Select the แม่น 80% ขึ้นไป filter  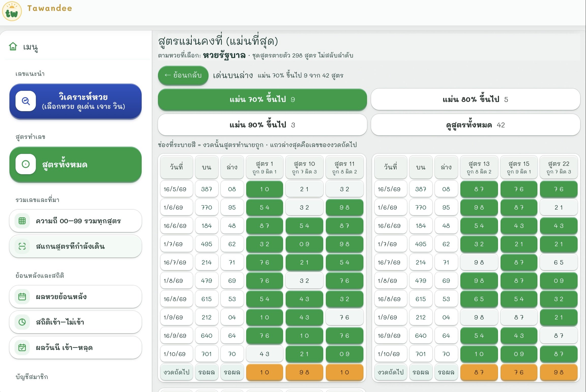pyautogui.click(x=475, y=99)
